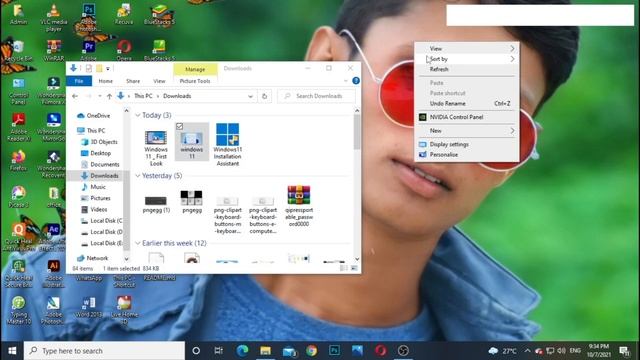Open OBS Studio from the taskbar

[403, 351]
